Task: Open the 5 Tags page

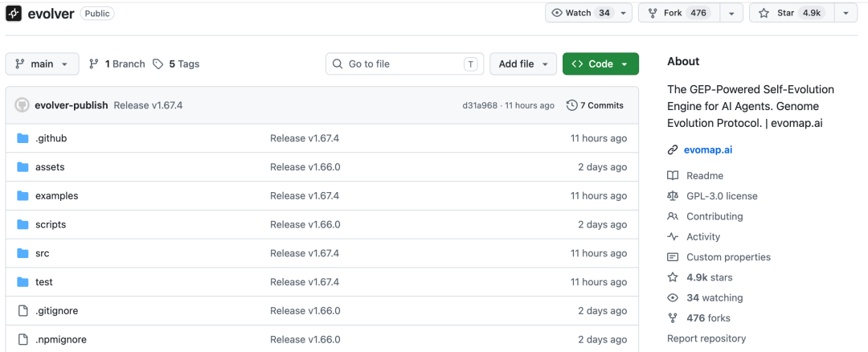Action: click(177, 64)
